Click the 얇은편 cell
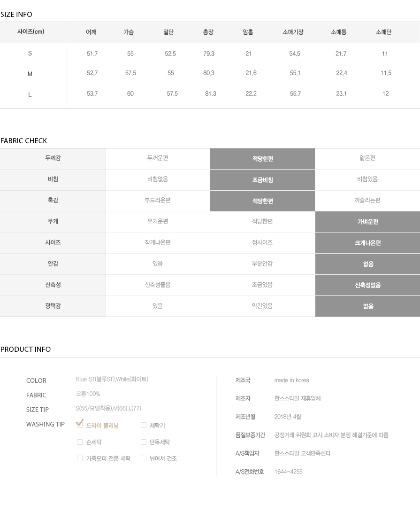This screenshot has height=512, width=420. tap(367, 158)
